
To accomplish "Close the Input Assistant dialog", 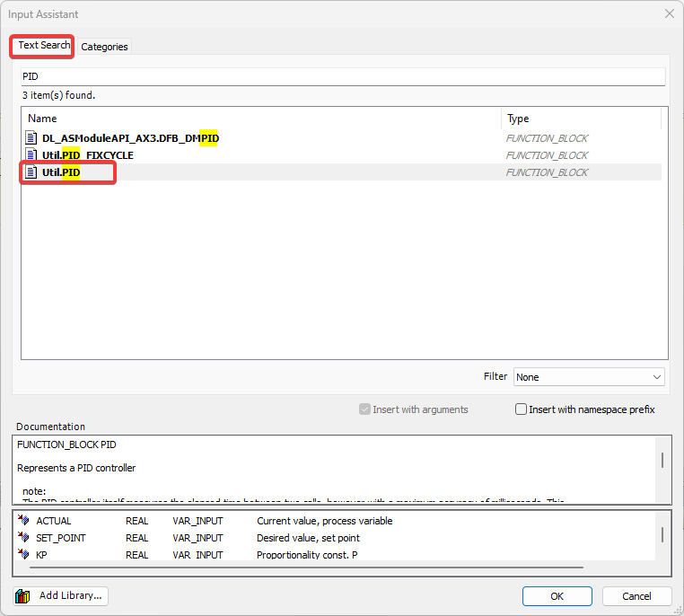I will point(669,13).
